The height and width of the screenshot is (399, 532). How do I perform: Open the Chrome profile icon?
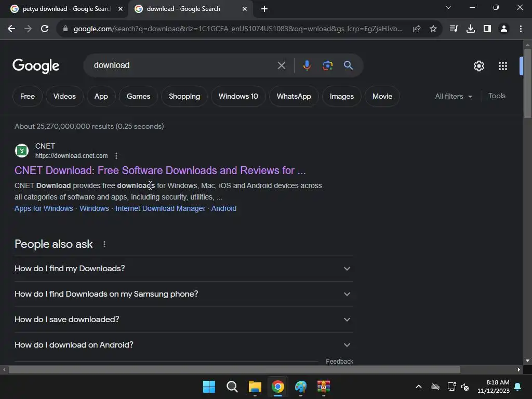(x=504, y=29)
